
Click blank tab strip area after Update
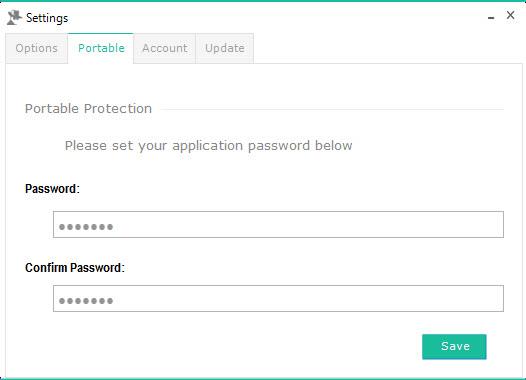click(387, 48)
